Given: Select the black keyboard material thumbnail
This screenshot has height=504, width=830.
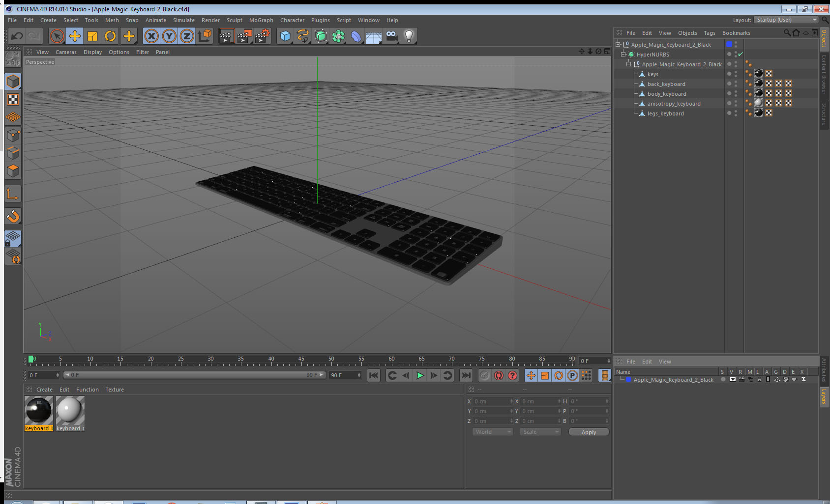Looking at the screenshot, I should (x=39, y=410).
